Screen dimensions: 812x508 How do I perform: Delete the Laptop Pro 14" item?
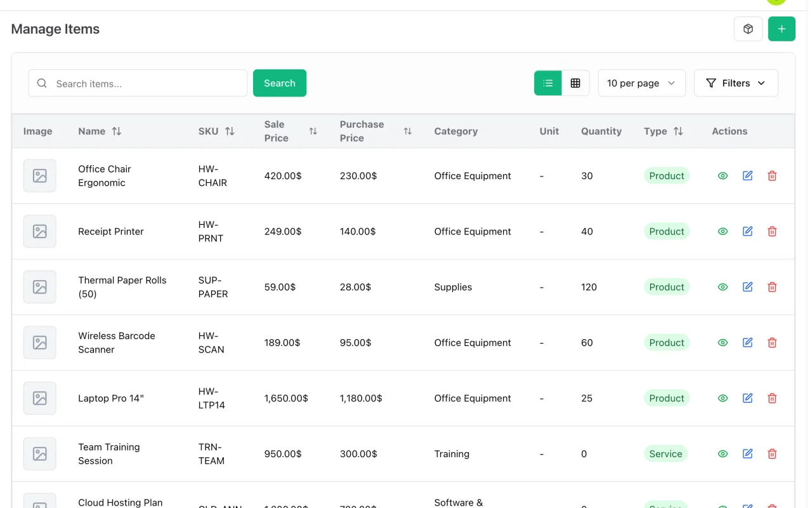coord(772,398)
